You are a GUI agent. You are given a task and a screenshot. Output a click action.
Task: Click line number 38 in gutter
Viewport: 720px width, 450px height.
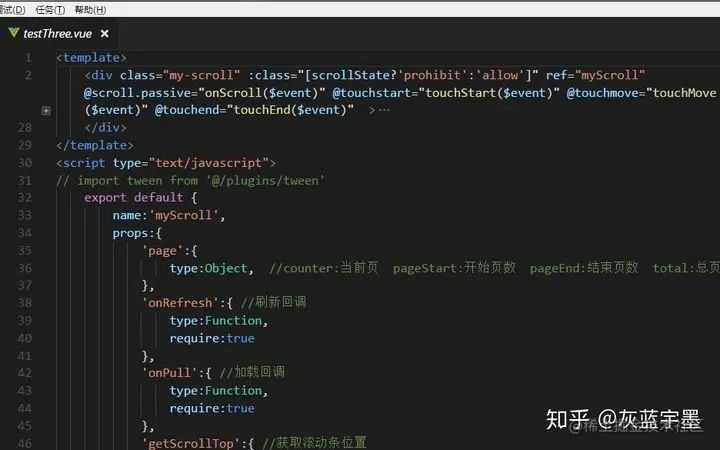pyautogui.click(x=25, y=303)
